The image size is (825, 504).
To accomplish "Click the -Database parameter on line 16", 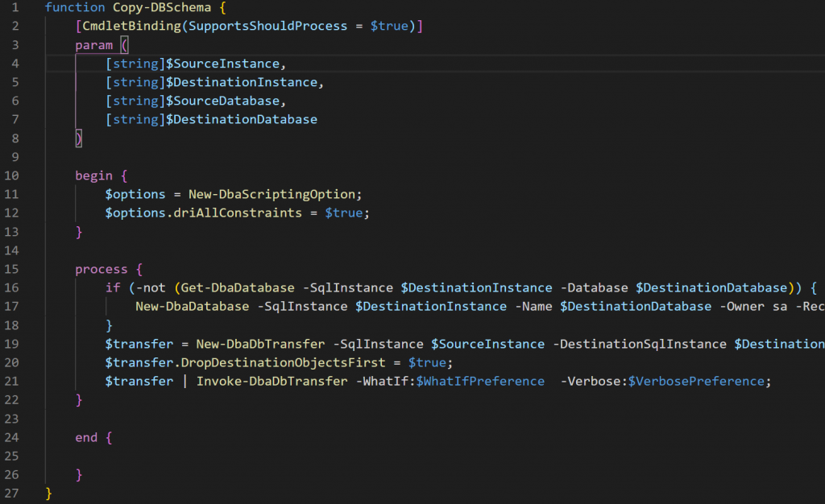I will tap(594, 287).
